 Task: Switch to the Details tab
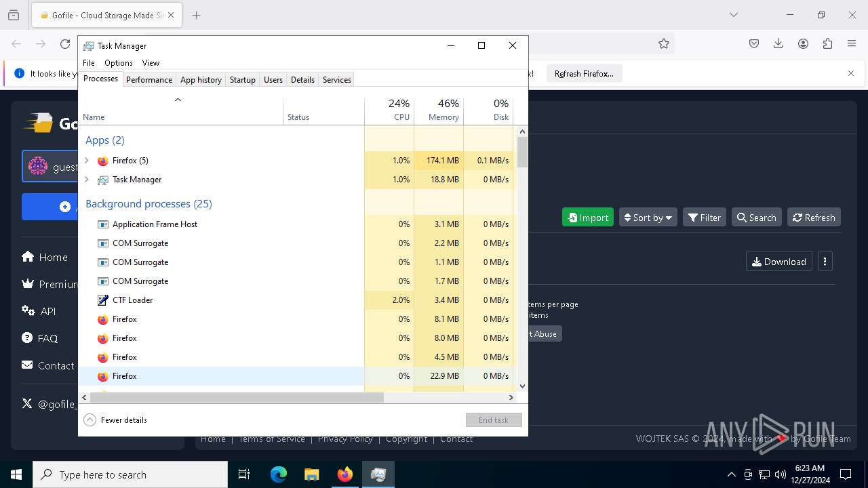click(x=302, y=80)
